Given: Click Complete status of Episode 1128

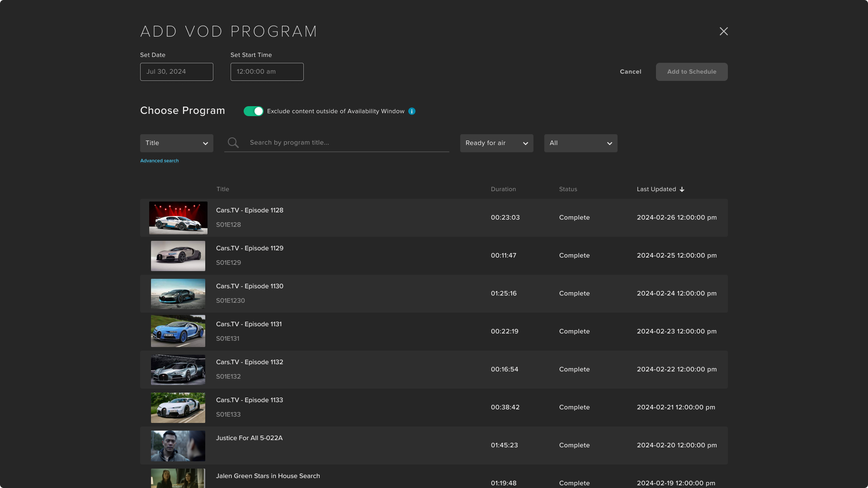Looking at the screenshot, I should click(574, 218).
